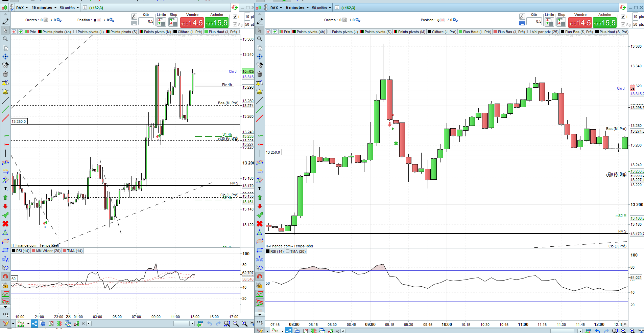
Task: Open the 5 minutes timeframe dropdown
Action: [x=297, y=7]
